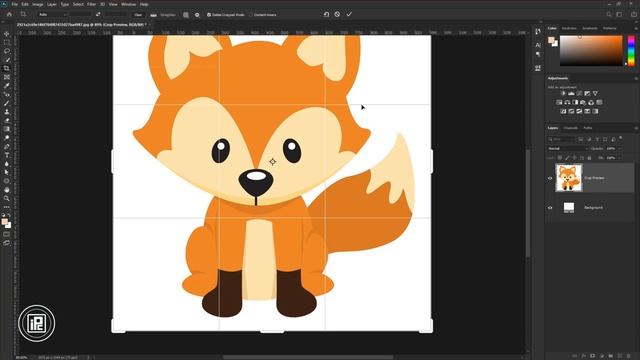This screenshot has height=360, width=640.
Task: Add a Hue/Saturation adjustment
Action: (x=559, y=102)
